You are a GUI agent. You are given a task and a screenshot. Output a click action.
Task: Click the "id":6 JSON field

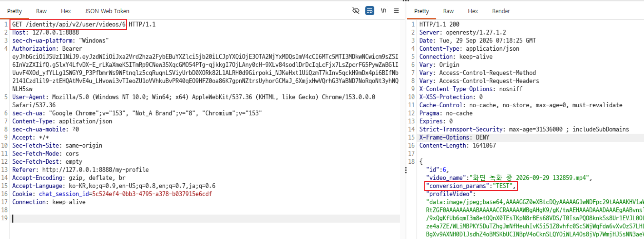click(x=437, y=170)
